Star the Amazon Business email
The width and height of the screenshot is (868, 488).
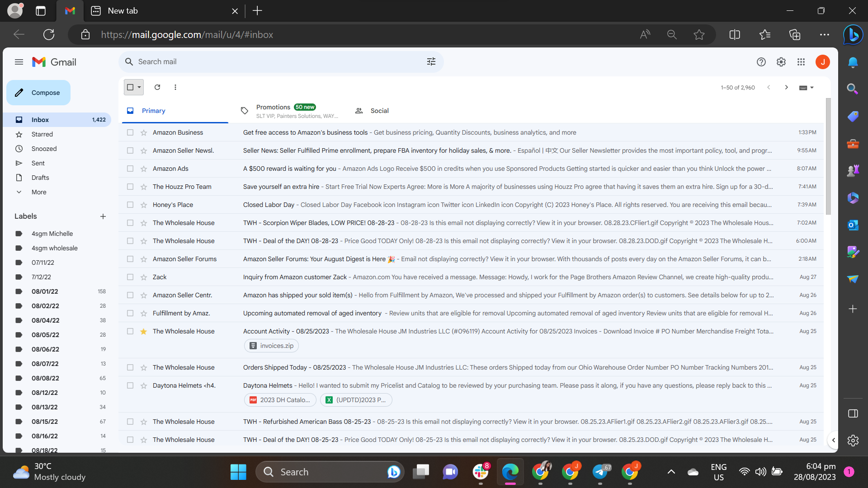(x=144, y=132)
